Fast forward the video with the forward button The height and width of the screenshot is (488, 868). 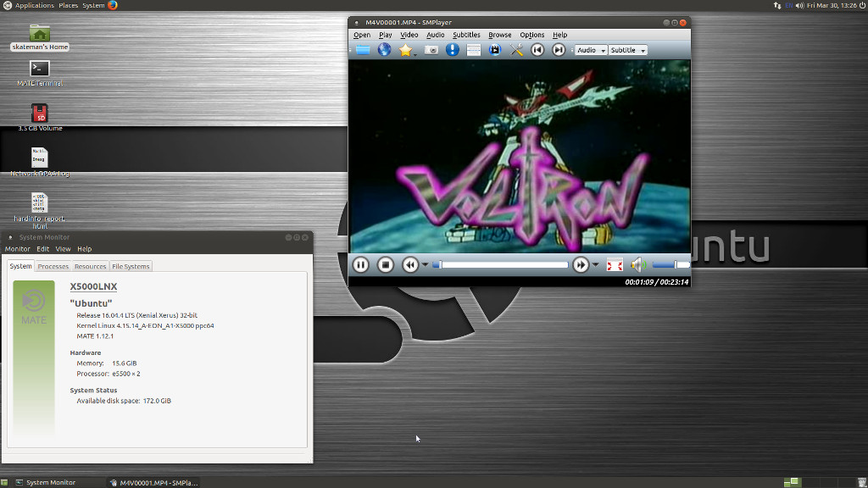tap(580, 265)
